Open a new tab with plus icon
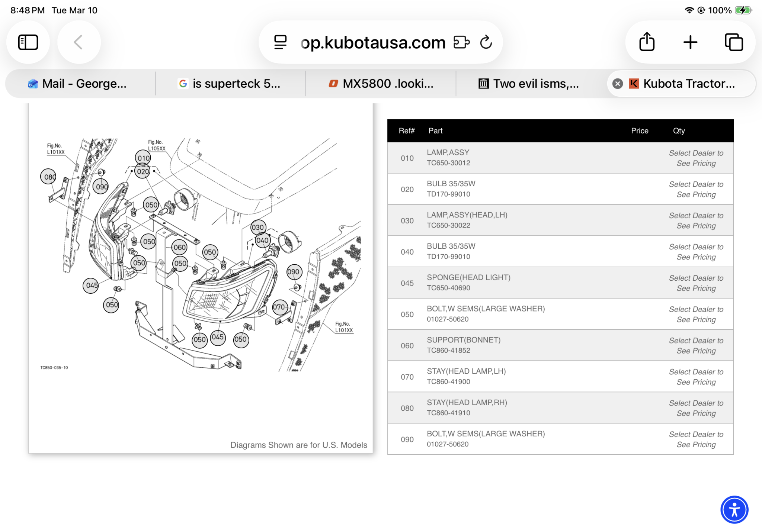 click(x=690, y=42)
